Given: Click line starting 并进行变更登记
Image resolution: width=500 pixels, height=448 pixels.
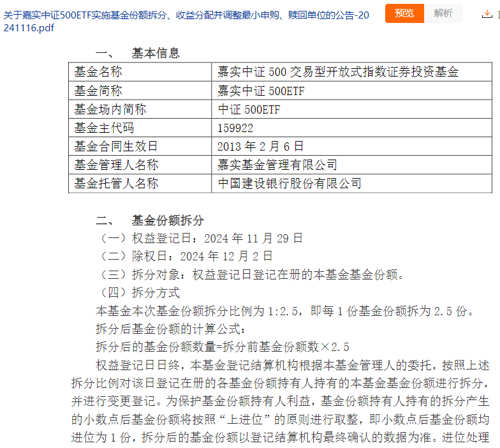Looking at the screenshot, I should (281, 401).
